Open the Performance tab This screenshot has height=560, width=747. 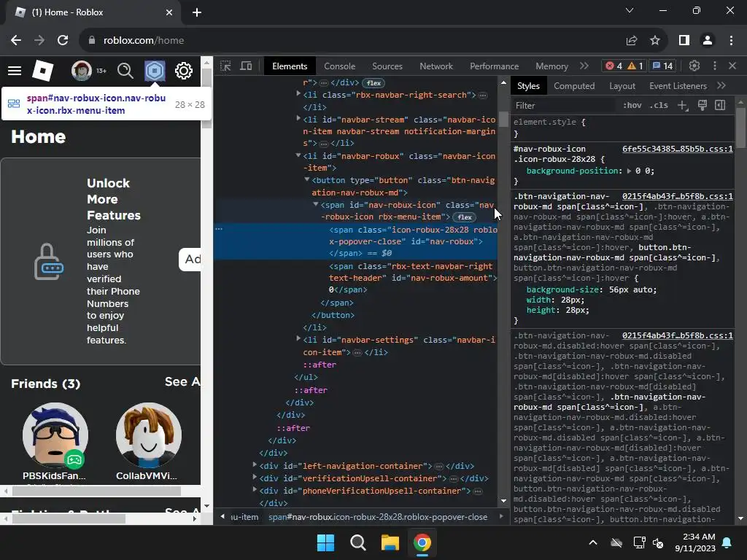(494, 66)
